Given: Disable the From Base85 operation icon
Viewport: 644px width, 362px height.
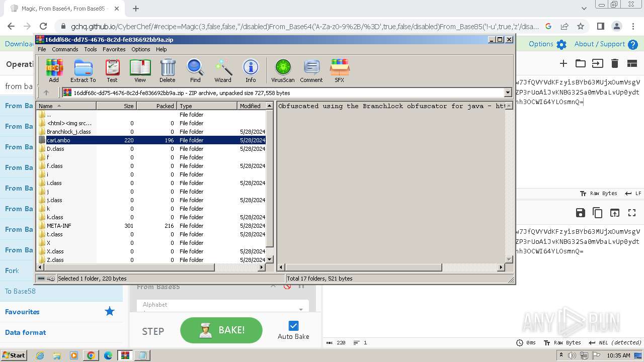Looking at the screenshot, I should [x=287, y=287].
